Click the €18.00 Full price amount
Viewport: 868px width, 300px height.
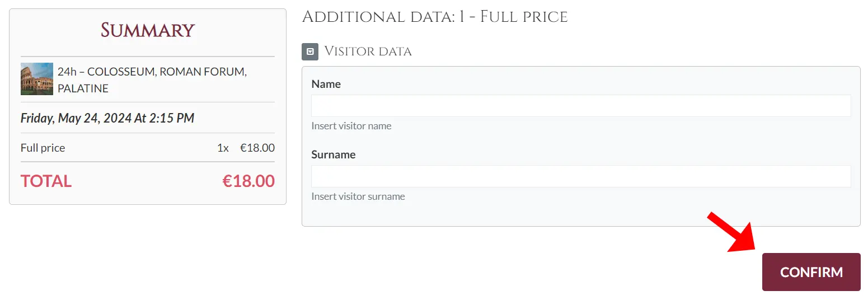click(257, 148)
